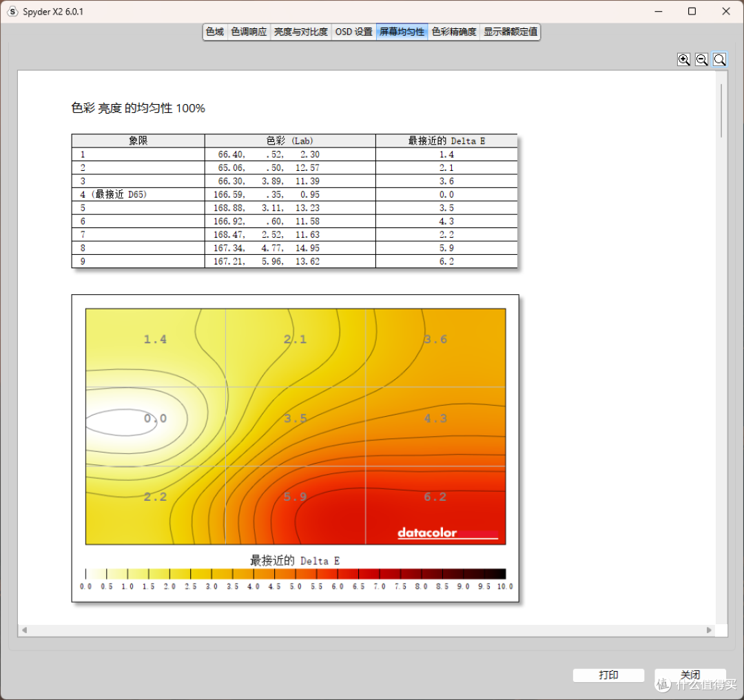Click the zoom out magnifier icon
Image resolution: width=744 pixels, height=700 pixels.
coord(701,60)
